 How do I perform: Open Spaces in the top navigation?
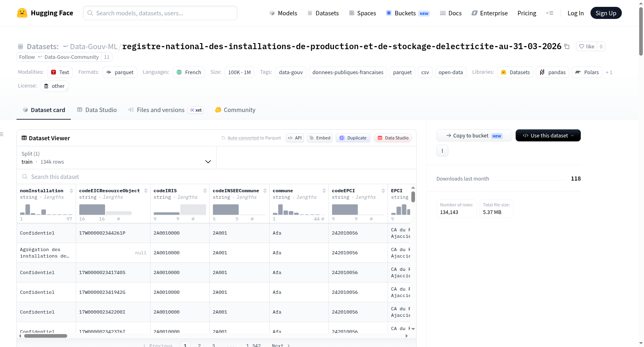363,13
